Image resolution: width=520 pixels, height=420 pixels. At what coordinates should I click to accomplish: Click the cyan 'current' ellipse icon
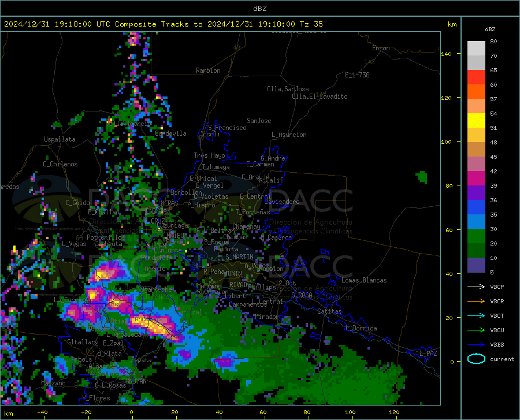tap(476, 359)
